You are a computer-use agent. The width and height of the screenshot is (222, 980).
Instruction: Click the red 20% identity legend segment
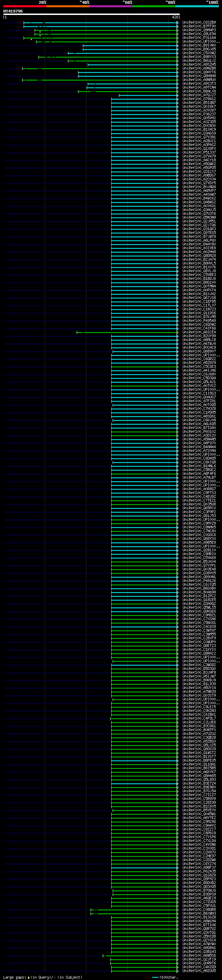(x=25, y=6)
